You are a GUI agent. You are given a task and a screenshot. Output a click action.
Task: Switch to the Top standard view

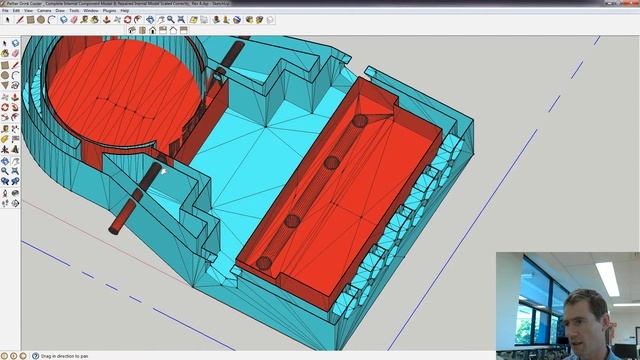[x=142, y=30]
